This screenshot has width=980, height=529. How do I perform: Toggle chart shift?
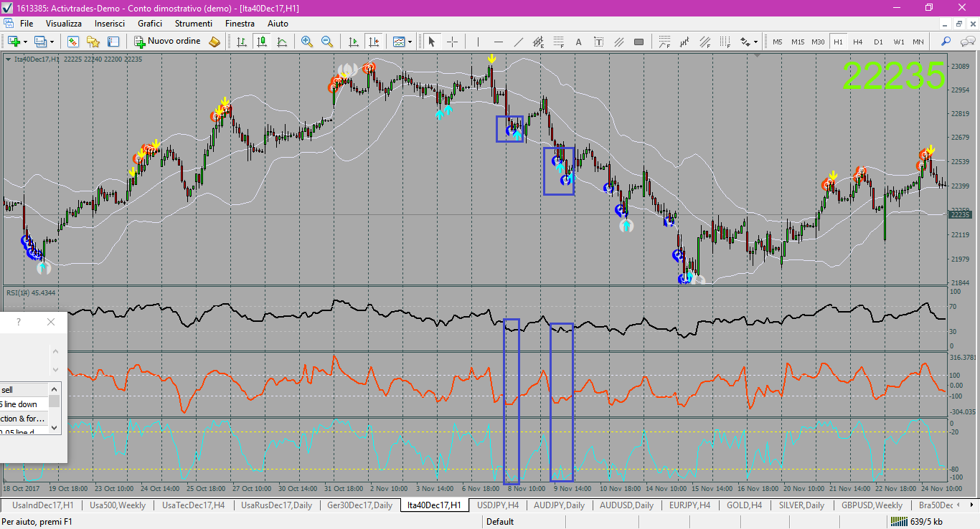pyautogui.click(x=372, y=42)
